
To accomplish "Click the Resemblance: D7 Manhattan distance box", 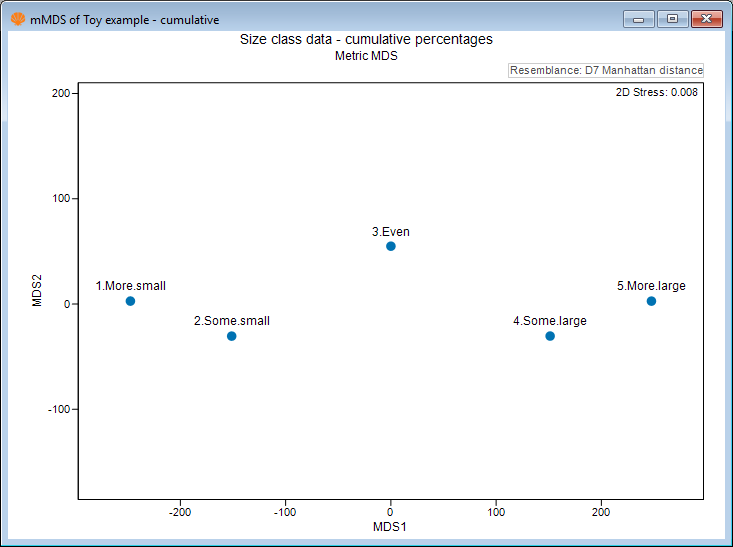I will [x=606, y=70].
